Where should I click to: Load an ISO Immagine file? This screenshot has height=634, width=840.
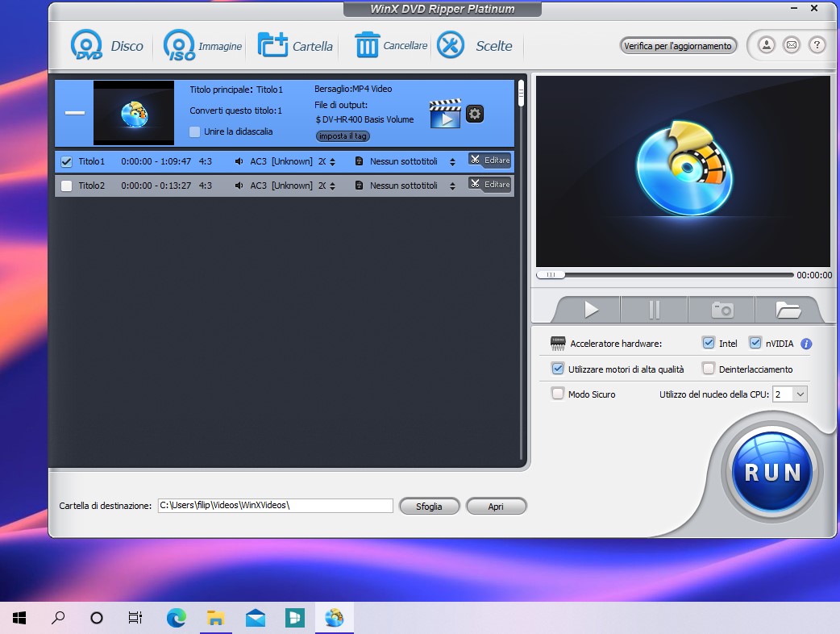click(202, 45)
